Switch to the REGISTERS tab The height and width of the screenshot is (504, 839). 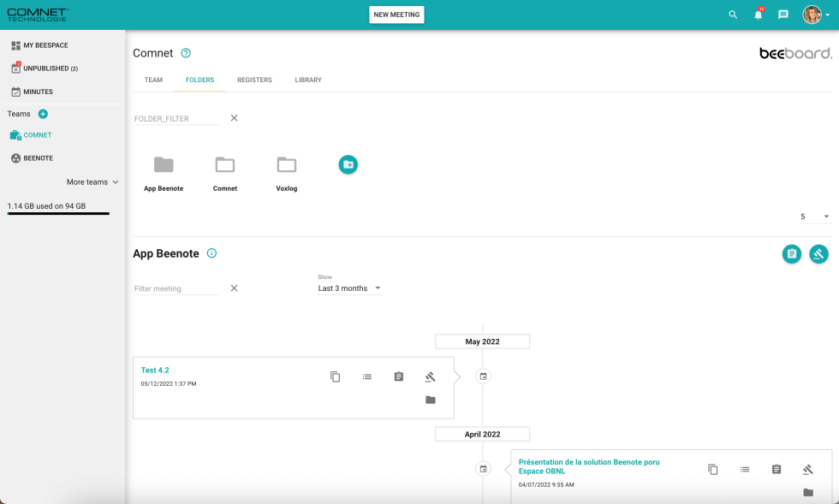tap(254, 80)
